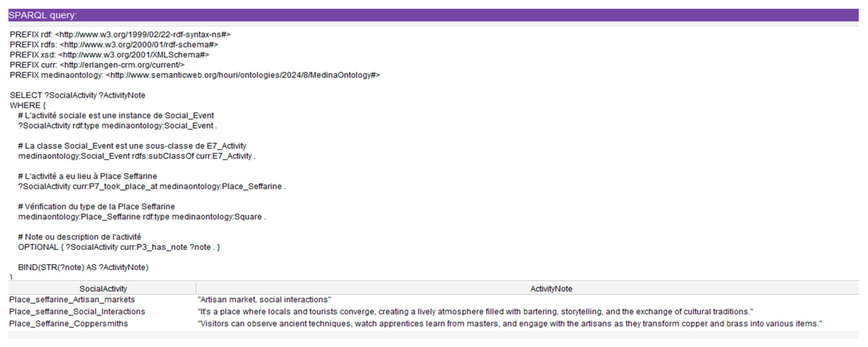Place cursor on the PREFIX rdfs line
This screenshot has height=347, width=868.
pyautogui.click(x=114, y=45)
